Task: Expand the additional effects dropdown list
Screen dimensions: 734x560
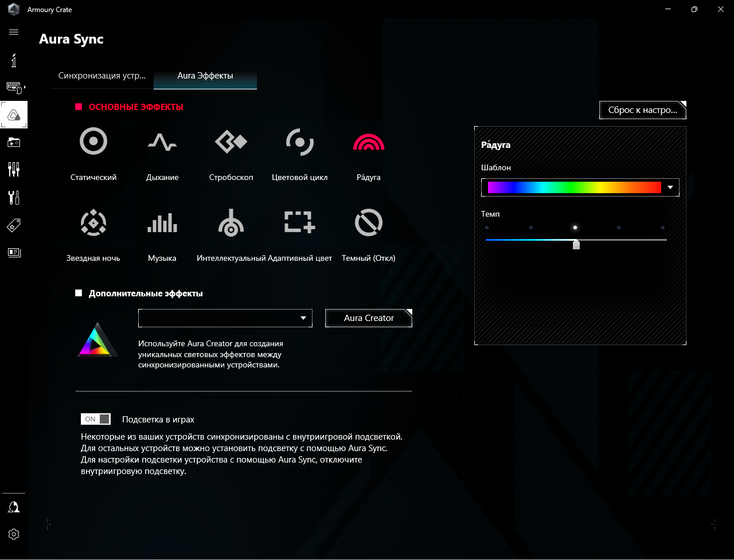Action: tap(225, 318)
